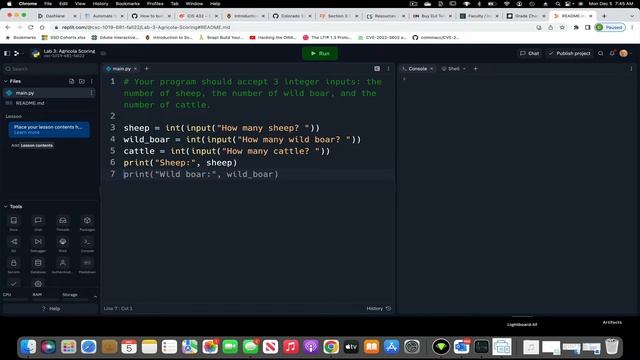Bookmark this page with the star icon
The height and width of the screenshot is (360, 640).
[x=562, y=27]
